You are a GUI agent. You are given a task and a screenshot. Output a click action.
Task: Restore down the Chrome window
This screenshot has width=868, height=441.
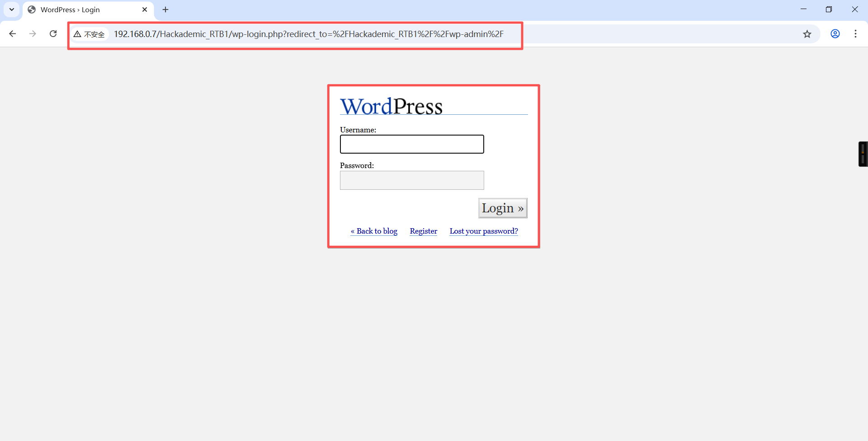829,9
